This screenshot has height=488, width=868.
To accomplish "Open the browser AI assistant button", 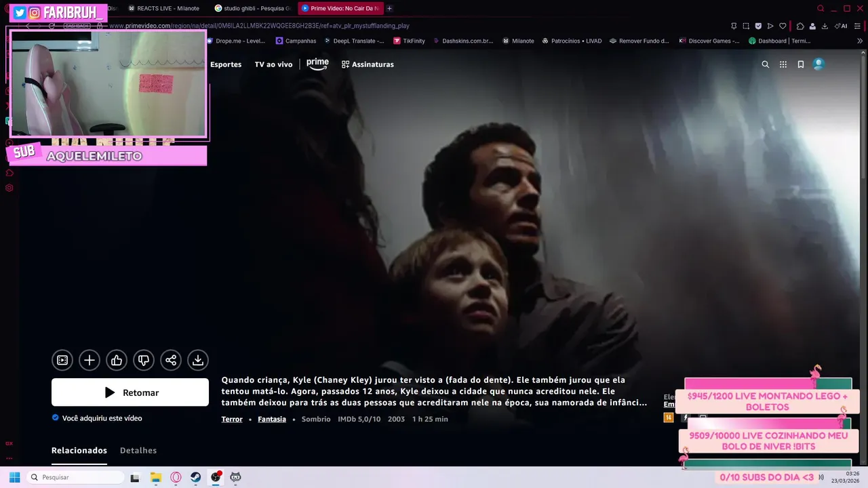I will click(842, 26).
